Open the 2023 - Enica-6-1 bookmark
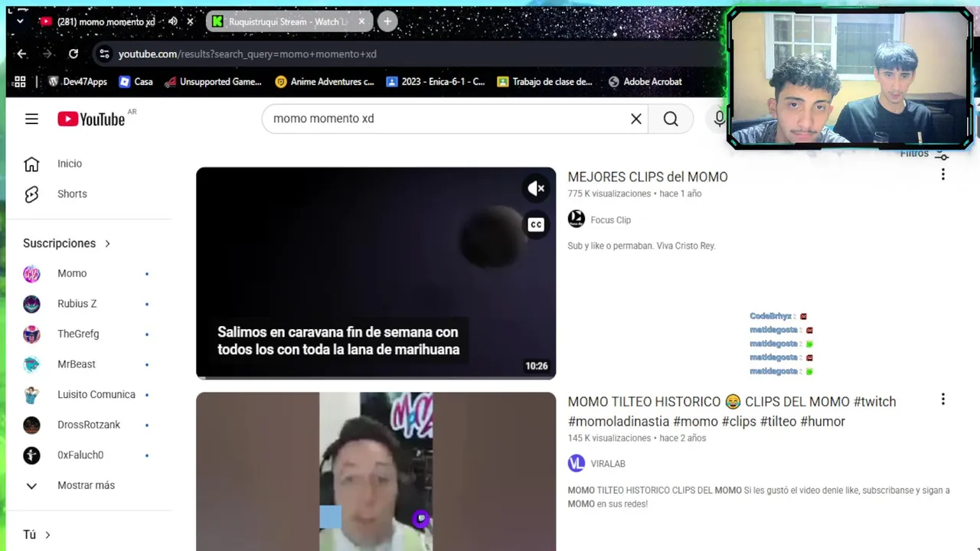The height and width of the screenshot is (551, 980). 436,82
